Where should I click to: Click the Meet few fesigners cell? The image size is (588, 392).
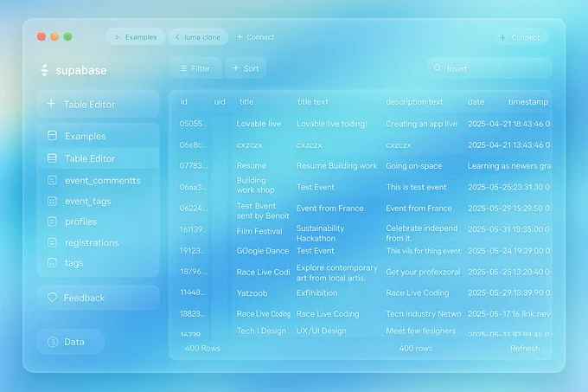tap(421, 331)
